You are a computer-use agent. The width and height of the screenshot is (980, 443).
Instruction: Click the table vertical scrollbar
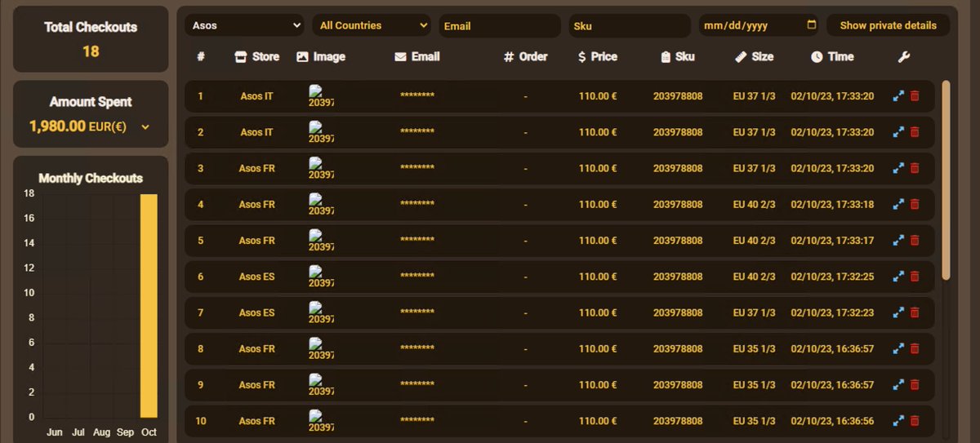coord(947,179)
